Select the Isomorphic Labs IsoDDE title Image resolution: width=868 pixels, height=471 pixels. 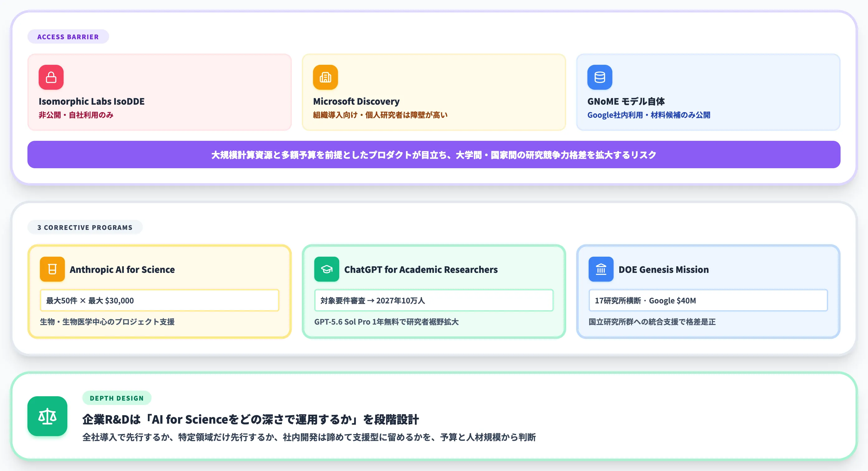tap(92, 101)
